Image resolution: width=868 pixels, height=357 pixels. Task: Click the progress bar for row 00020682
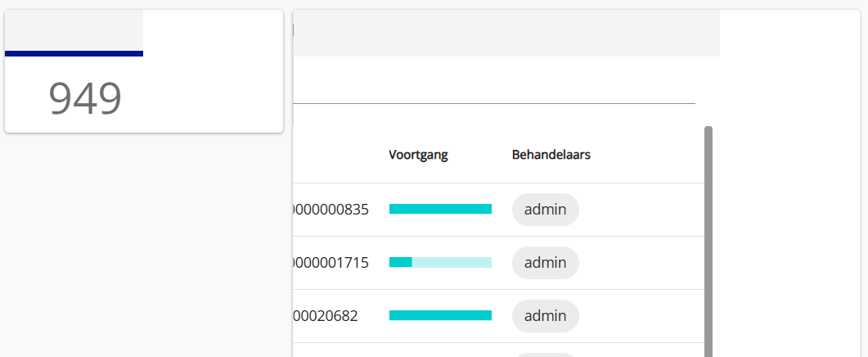click(440, 315)
